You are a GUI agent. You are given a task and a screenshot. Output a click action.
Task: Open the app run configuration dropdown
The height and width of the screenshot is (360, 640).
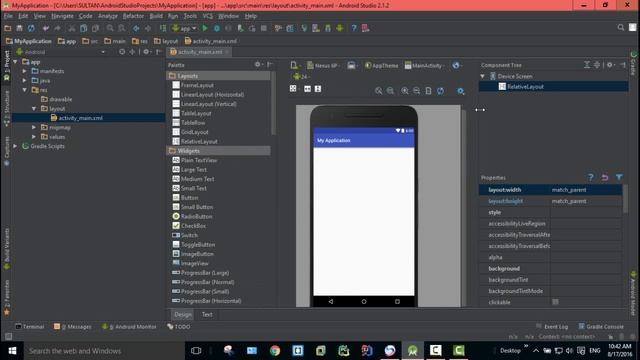pos(184,28)
